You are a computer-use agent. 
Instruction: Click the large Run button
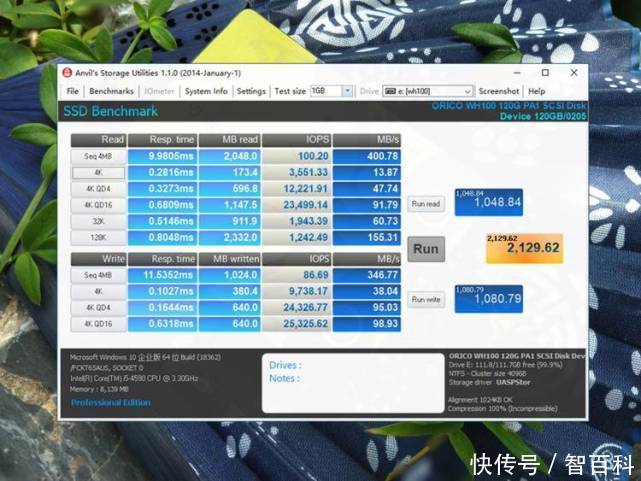pos(426,249)
